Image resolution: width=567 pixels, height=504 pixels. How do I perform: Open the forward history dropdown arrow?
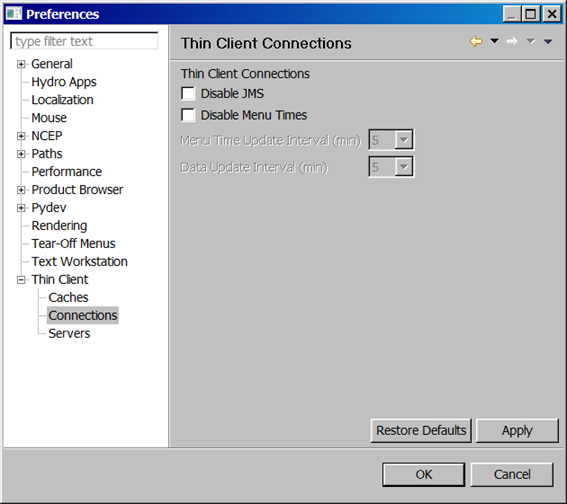pyautogui.click(x=530, y=41)
